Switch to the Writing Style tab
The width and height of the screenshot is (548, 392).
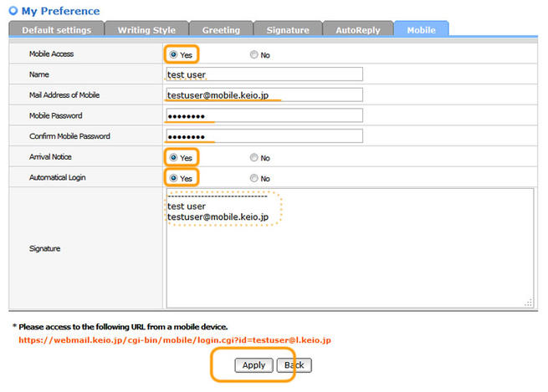tap(146, 30)
